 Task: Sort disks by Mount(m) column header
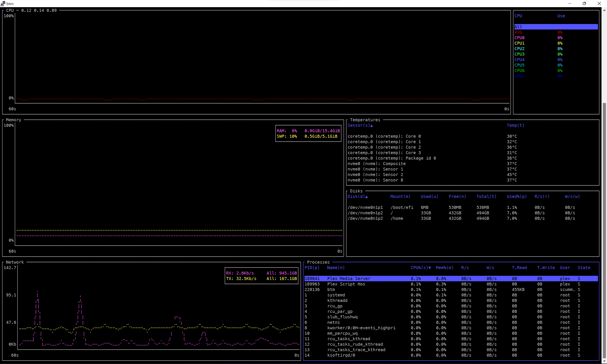tap(400, 196)
